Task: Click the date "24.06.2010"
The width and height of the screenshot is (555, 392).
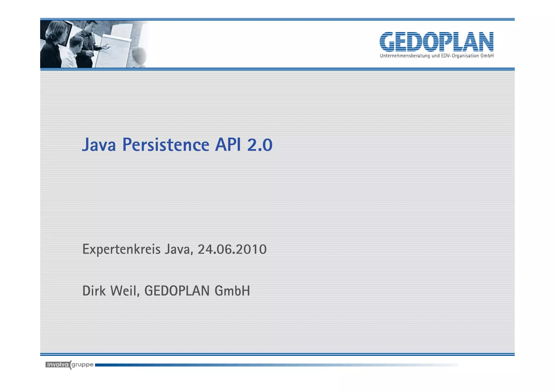Action: click(x=232, y=249)
